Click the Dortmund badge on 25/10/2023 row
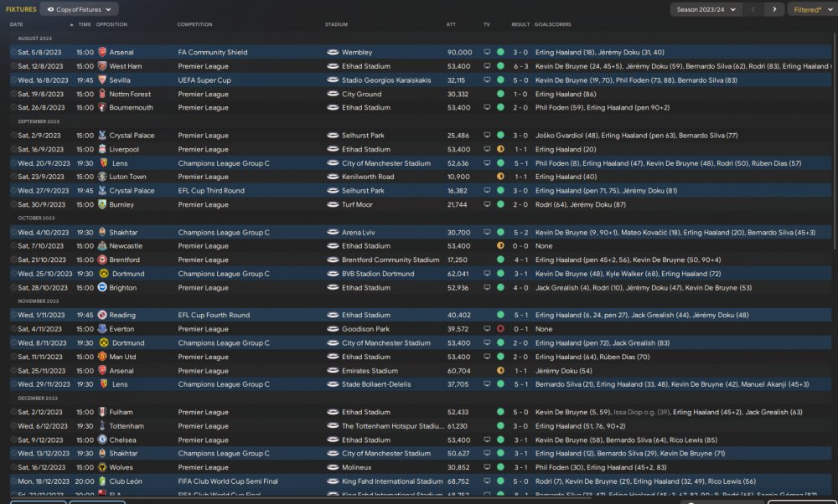This screenshot has width=838, height=504. 102,274
